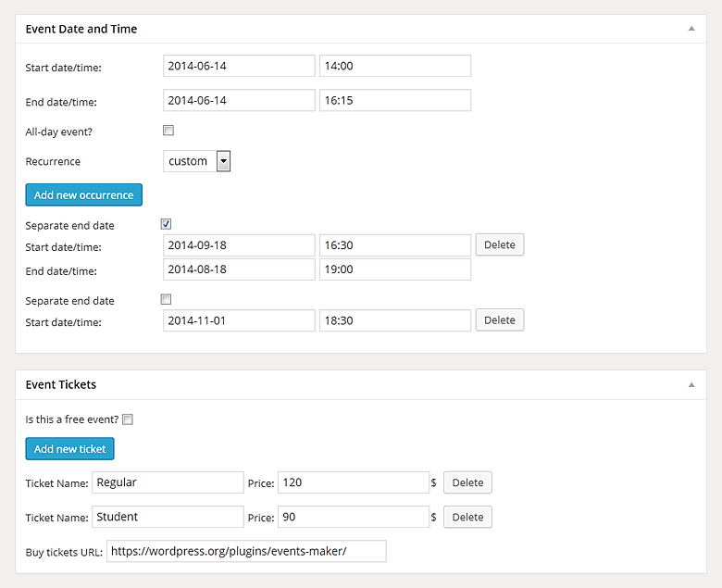Toggle the free event checkbox
Screen dimensions: 722x588
128,419
